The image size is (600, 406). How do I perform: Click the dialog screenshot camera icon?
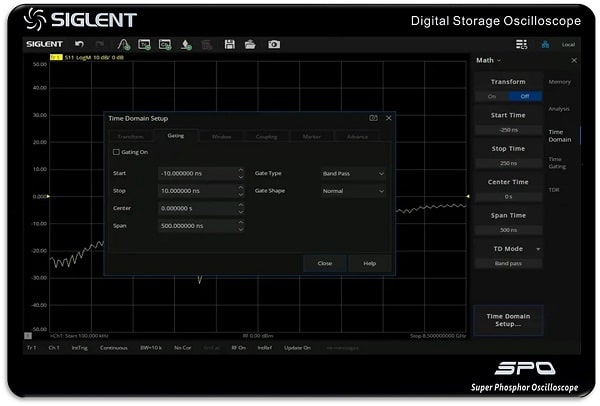click(373, 118)
